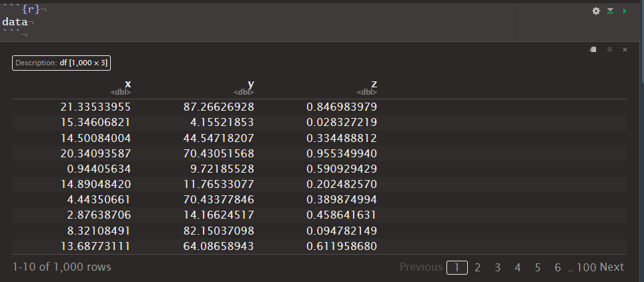Screen dimensions: 644x282
Task: Clear the chunk output
Action: tap(625, 50)
